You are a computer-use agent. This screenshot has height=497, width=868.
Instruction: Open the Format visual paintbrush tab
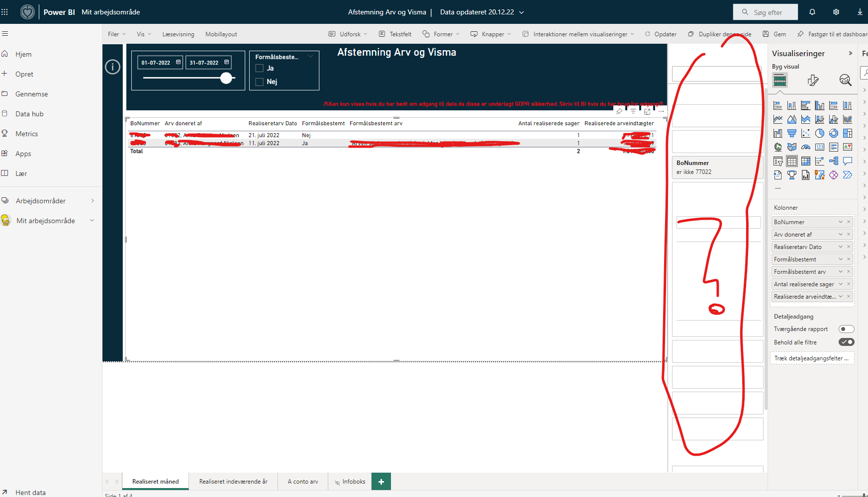[813, 80]
